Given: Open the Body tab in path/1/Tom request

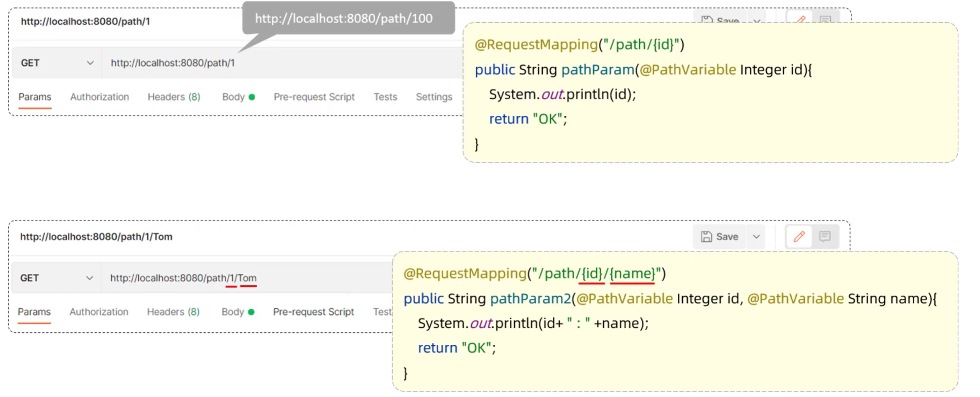Looking at the screenshot, I should 233,312.
